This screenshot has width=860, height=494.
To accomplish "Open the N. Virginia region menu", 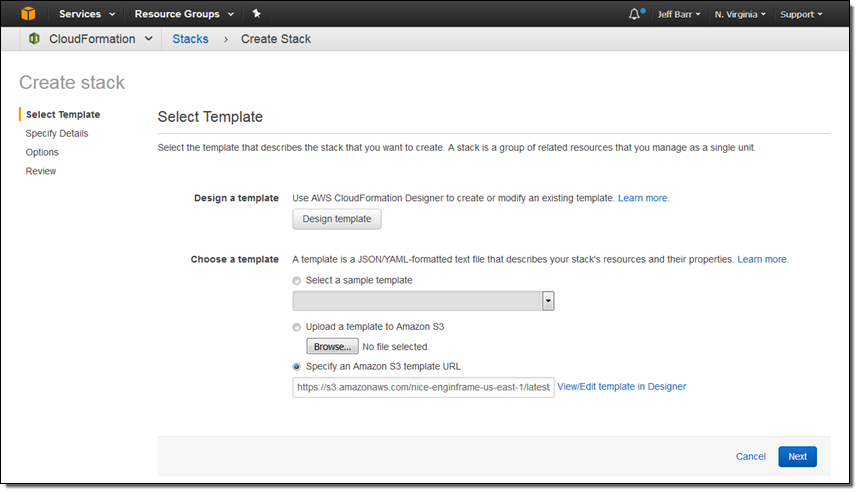I will point(740,14).
